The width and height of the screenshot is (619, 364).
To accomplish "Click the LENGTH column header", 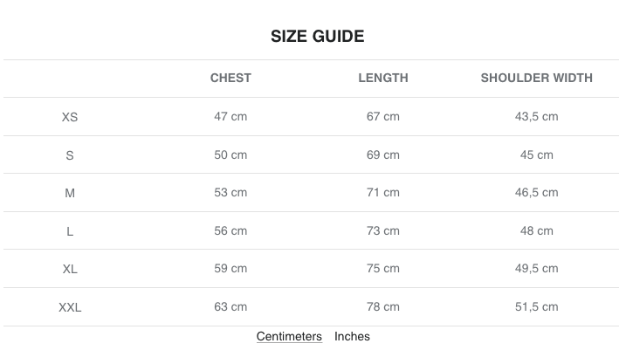I will [382, 78].
